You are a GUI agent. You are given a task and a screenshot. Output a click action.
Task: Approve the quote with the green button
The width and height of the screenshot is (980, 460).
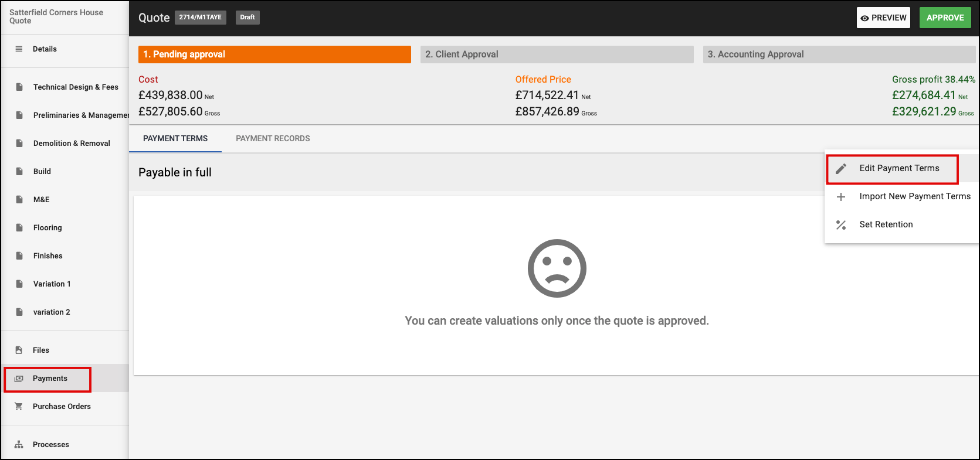(945, 18)
